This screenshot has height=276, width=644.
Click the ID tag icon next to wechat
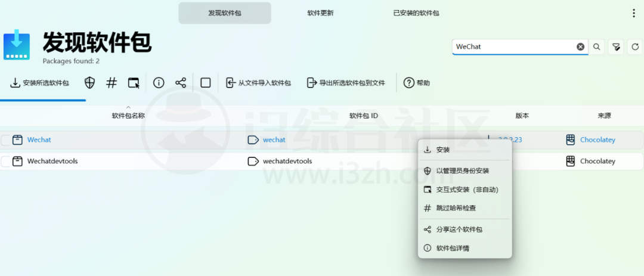[x=253, y=140]
